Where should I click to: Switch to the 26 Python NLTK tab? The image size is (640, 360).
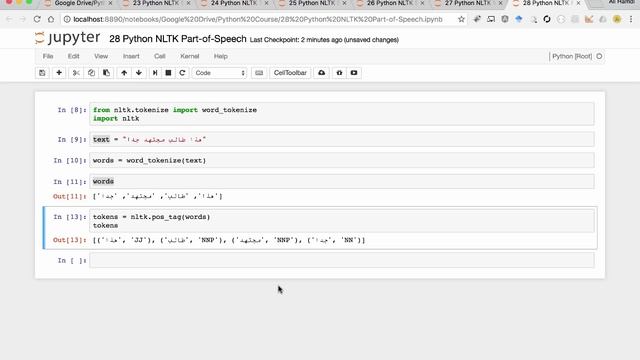(x=389, y=3)
